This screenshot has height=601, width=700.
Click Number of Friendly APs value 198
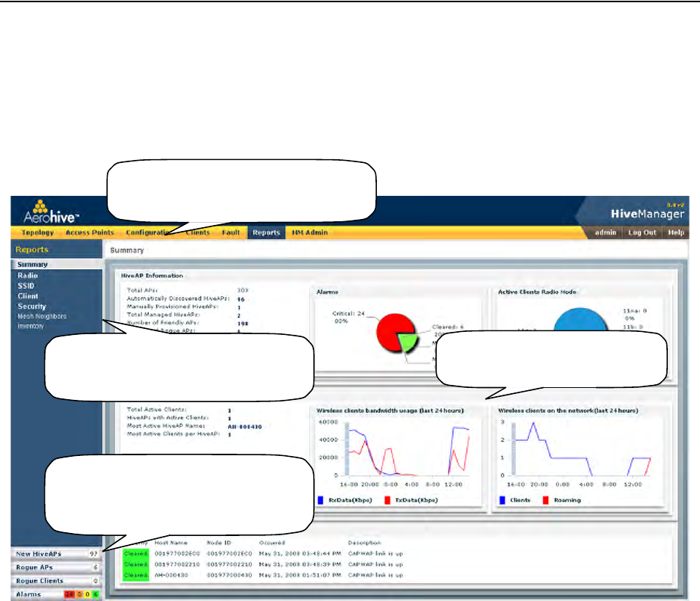243,324
